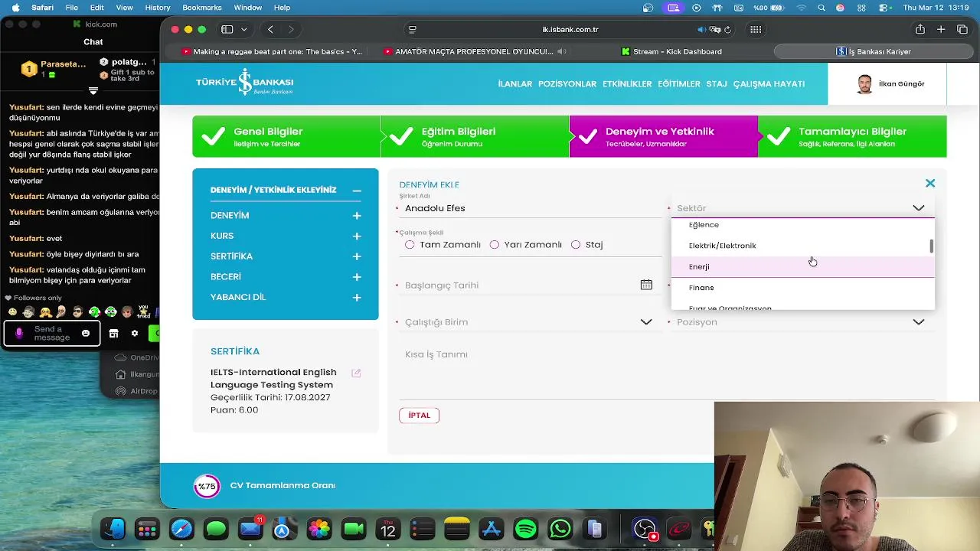Screen dimensions: 980x551
Task: Click İlkan Güngör profile avatar
Action: [864, 84]
